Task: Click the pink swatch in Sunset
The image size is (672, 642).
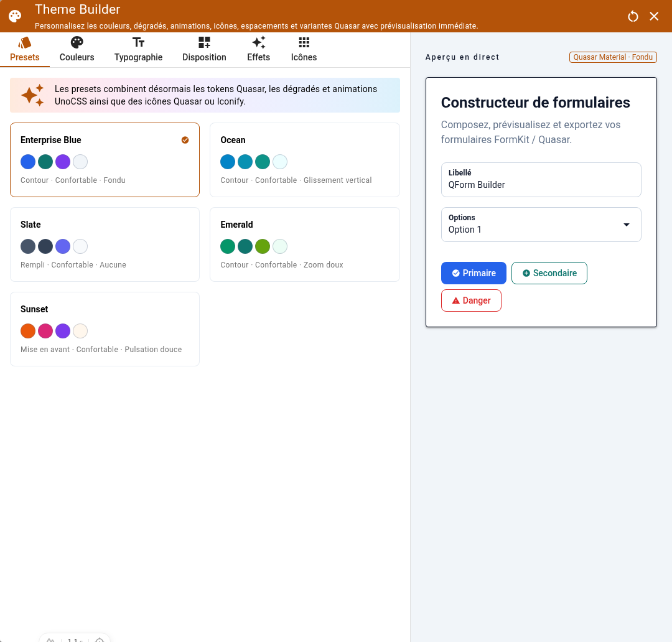Action: pos(45,331)
